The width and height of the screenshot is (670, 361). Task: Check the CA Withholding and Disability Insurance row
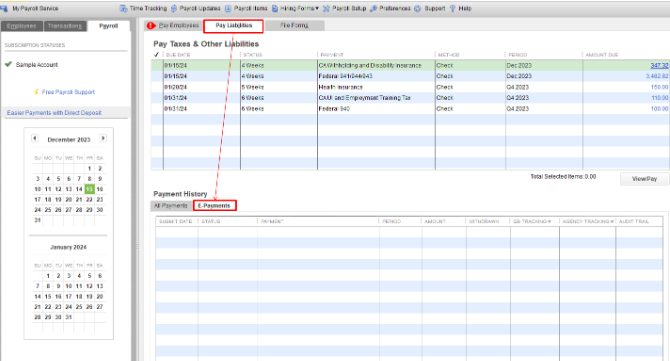[157, 65]
